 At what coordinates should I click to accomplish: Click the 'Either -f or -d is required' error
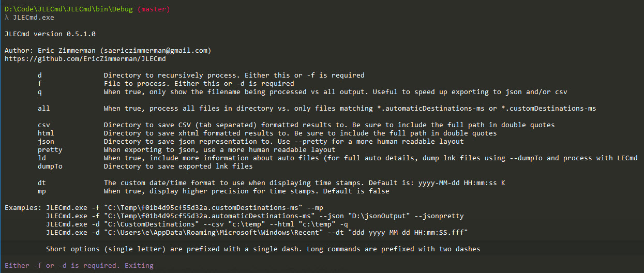click(79, 266)
